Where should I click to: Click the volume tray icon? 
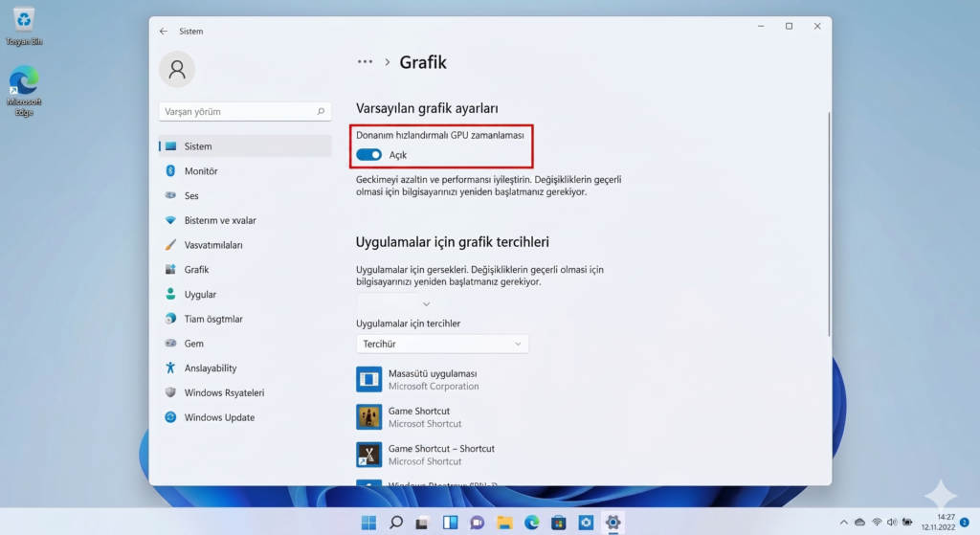892,523
